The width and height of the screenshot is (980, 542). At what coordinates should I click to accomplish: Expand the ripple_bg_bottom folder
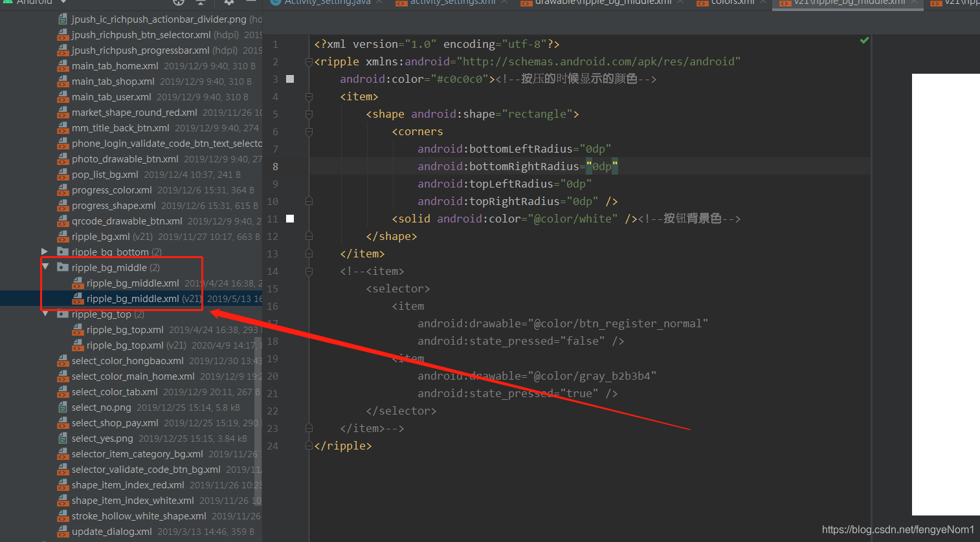[x=43, y=252]
